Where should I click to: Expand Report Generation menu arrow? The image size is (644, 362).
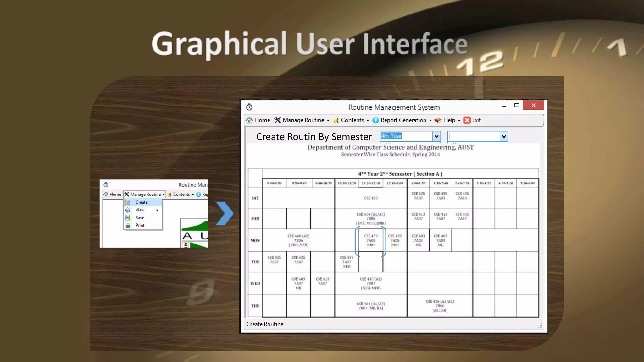(430, 120)
